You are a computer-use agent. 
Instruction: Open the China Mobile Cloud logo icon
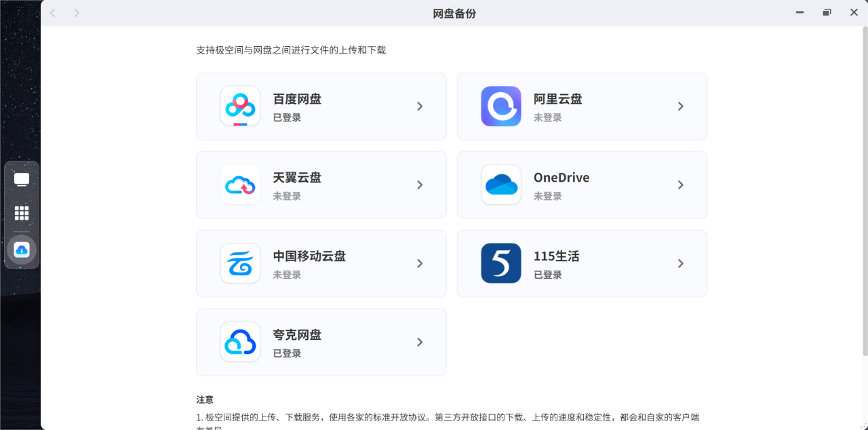point(240,263)
